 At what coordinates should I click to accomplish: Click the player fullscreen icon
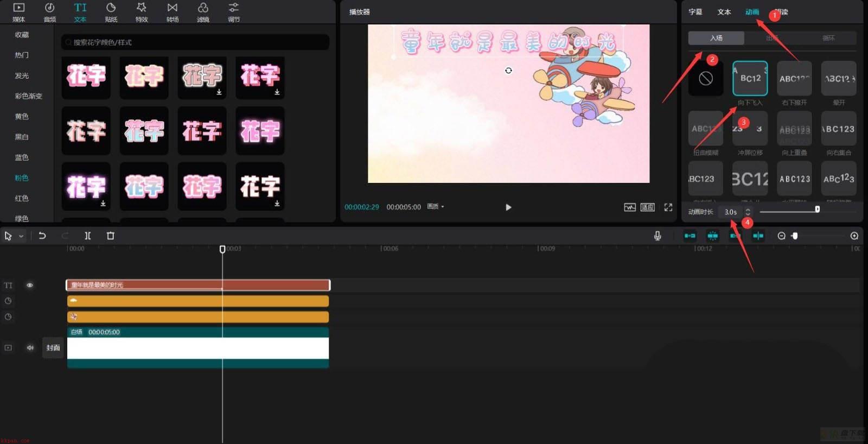pyautogui.click(x=668, y=207)
